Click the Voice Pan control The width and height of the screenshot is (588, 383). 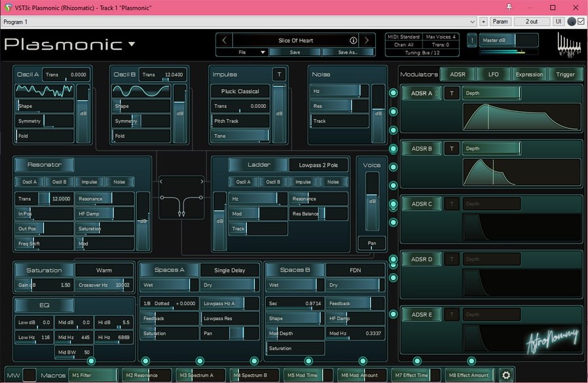tap(372, 243)
